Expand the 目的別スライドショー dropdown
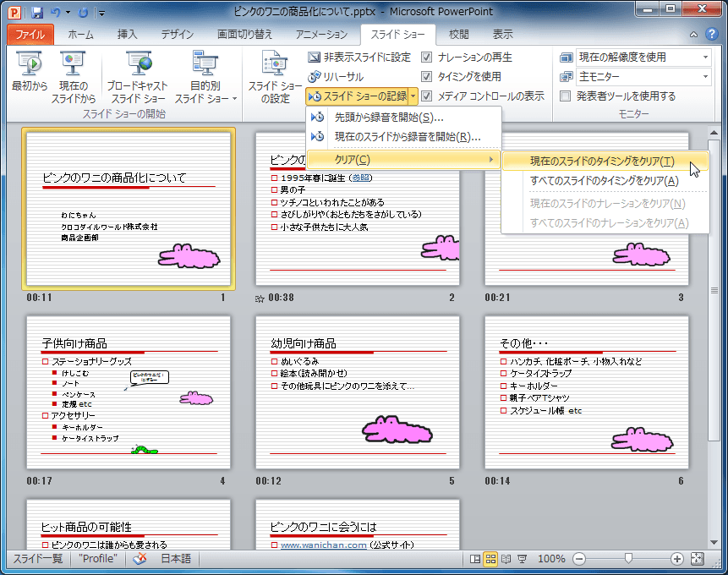Image resolution: width=728 pixels, height=575 pixels. tap(234, 98)
